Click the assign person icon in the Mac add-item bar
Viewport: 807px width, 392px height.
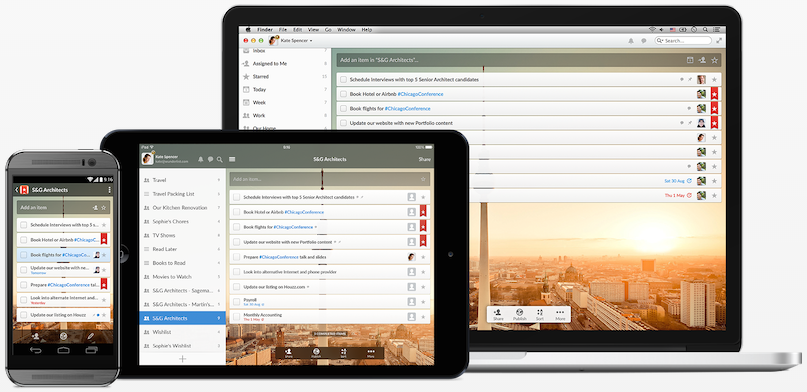[x=702, y=60]
